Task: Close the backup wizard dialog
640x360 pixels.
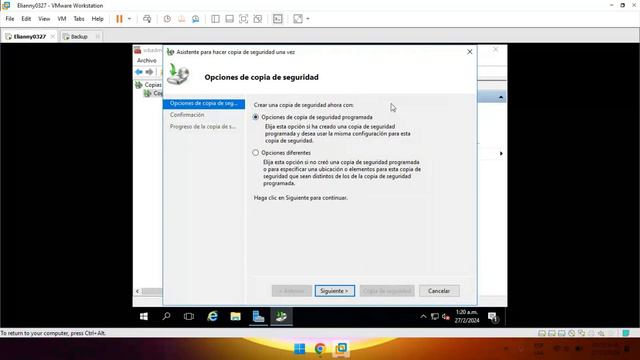Action: pos(469,52)
